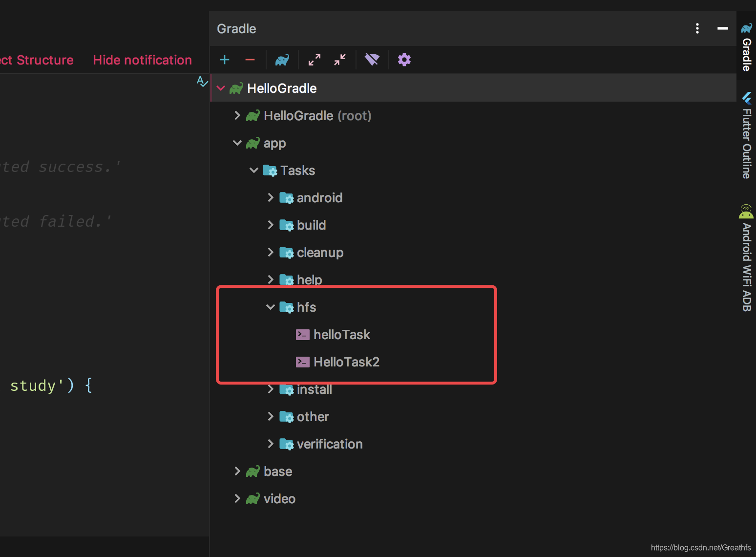Click the other folder gear icon
Screen dimensions: 756x557
(287, 417)
